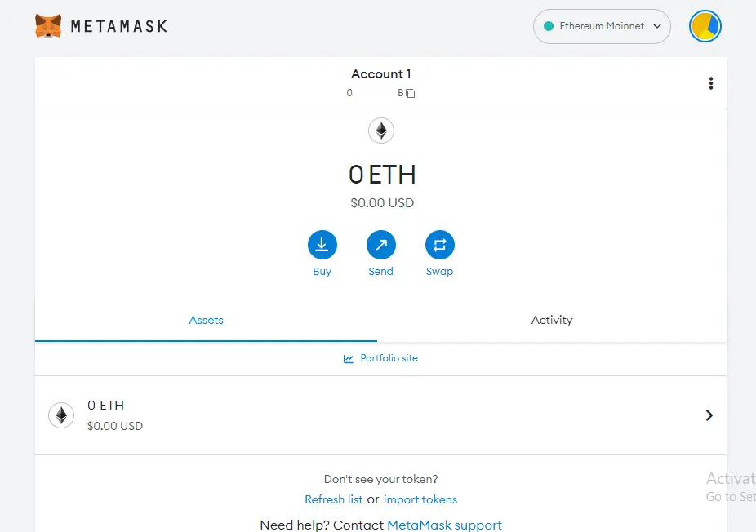Viewport: 756px width, 532px height.
Task: Open the account avatar menu
Action: click(705, 26)
